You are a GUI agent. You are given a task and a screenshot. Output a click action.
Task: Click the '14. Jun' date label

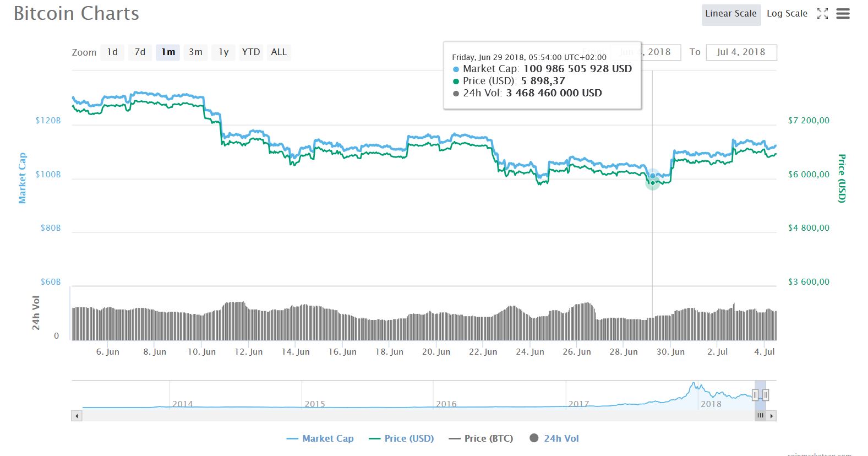click(296, 352)
